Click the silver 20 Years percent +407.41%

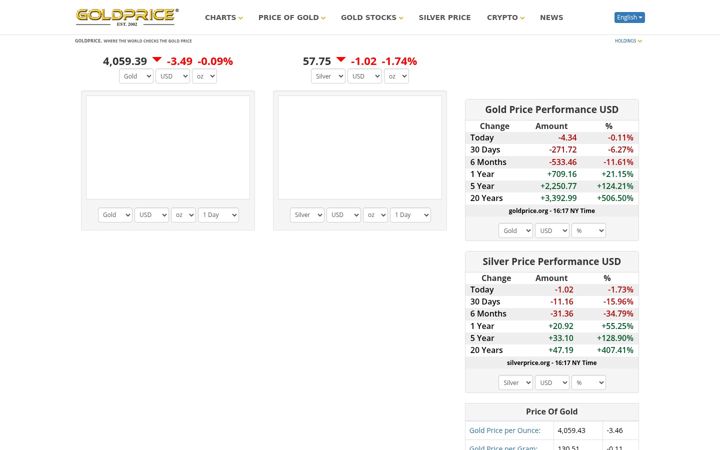tap(615, 350)
